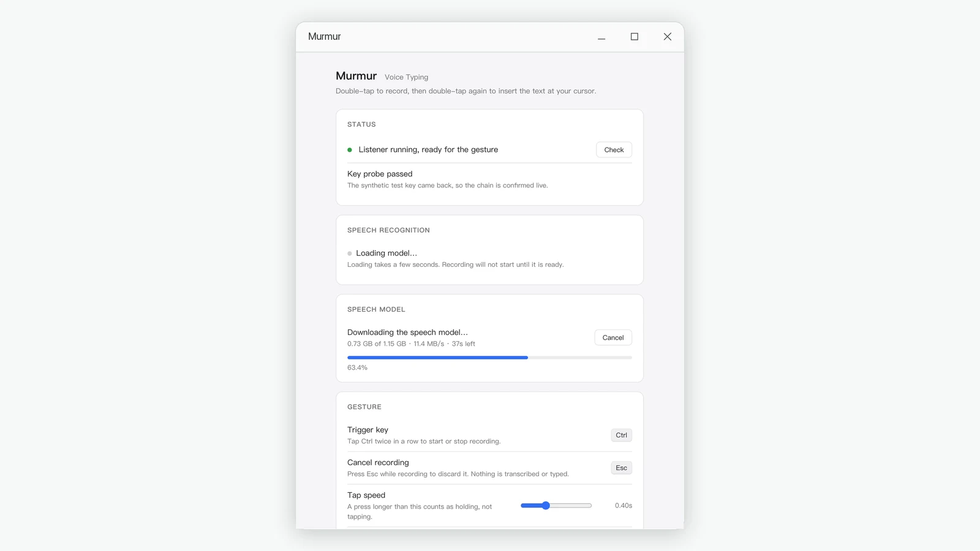
Task: Click 'Loading takes a few seconds' description
Action: click(455, 265)
